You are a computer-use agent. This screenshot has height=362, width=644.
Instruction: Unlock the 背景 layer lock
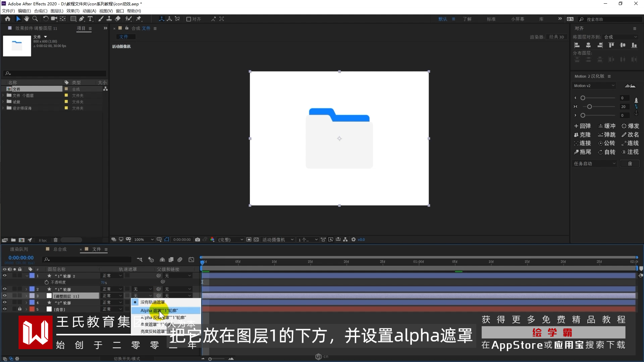20,309
